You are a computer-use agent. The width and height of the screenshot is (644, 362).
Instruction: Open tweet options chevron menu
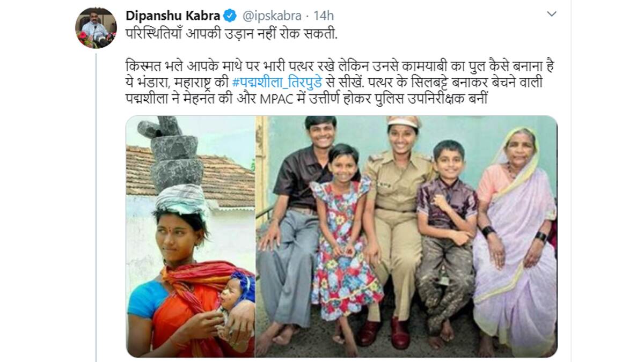pos(551,14)
